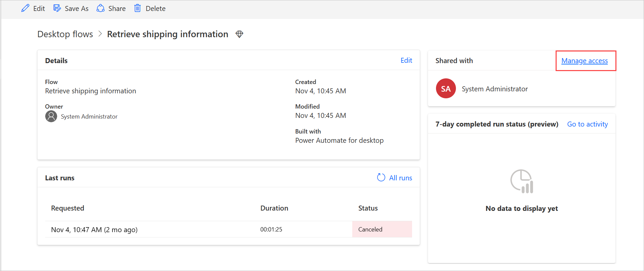644x271 pixels.
Task: Go to activity link
Action: tap(587, 124)
